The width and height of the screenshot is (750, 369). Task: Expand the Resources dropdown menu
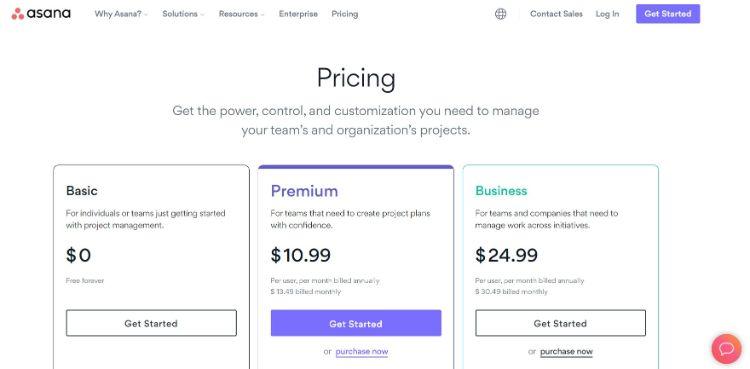[x=242, y=14]
